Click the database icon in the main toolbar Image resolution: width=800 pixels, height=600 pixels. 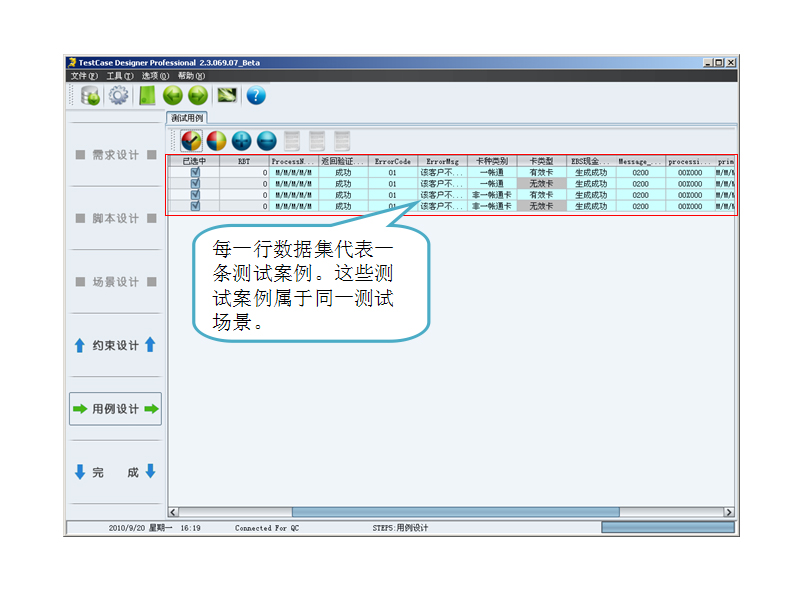90,95
